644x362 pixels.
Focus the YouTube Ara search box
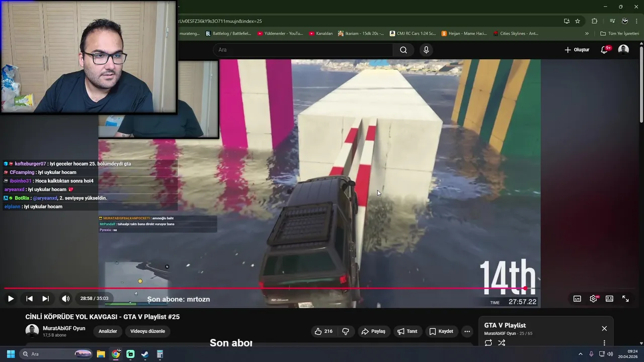click(303, 50)
